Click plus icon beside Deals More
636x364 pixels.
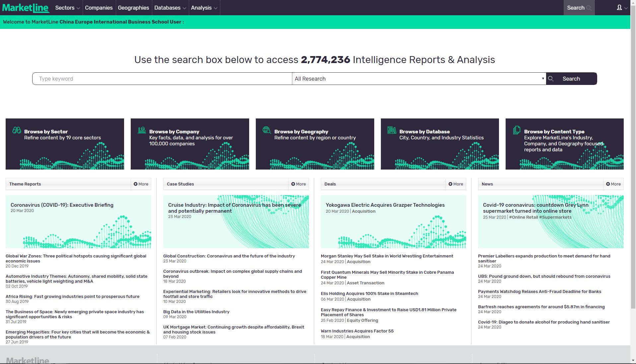pyautogui.click(x=450, y=184)
